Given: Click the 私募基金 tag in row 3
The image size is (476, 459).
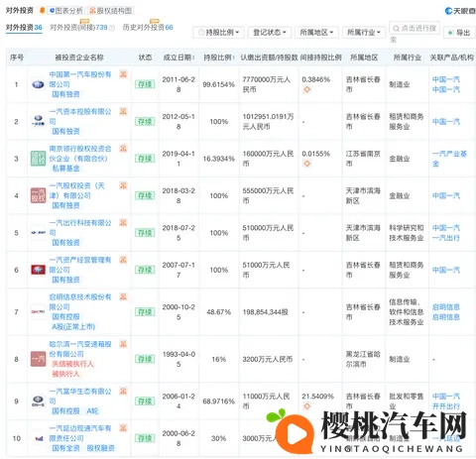Looking at the screenshot, I should [x=65, y=169].
